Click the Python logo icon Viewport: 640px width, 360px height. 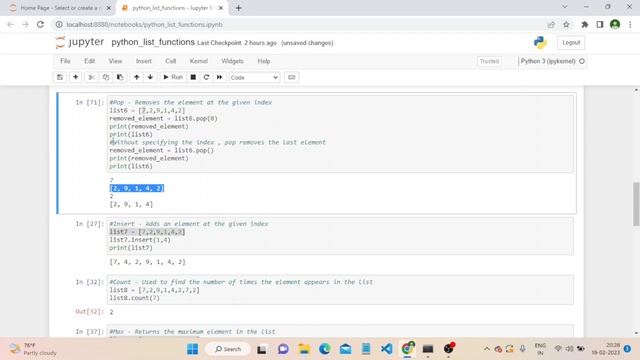(x=540, y=42)
